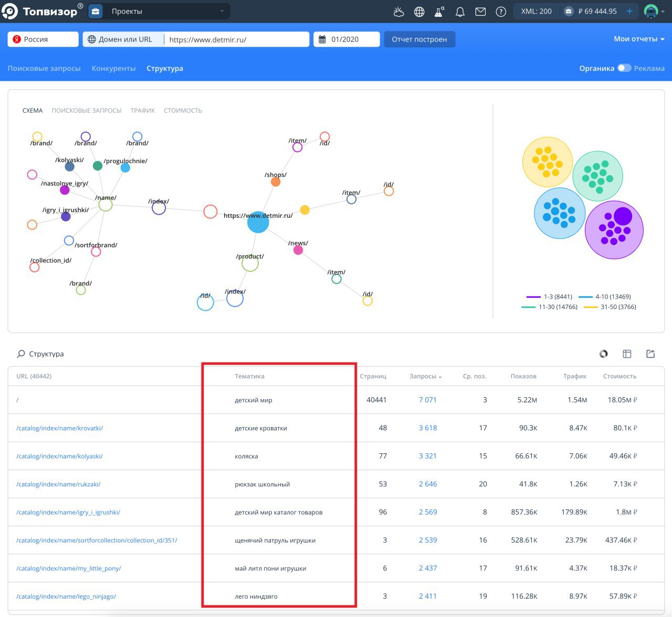Select the /product/ node in the schema

pyautogui.click(x=250, y=263)
